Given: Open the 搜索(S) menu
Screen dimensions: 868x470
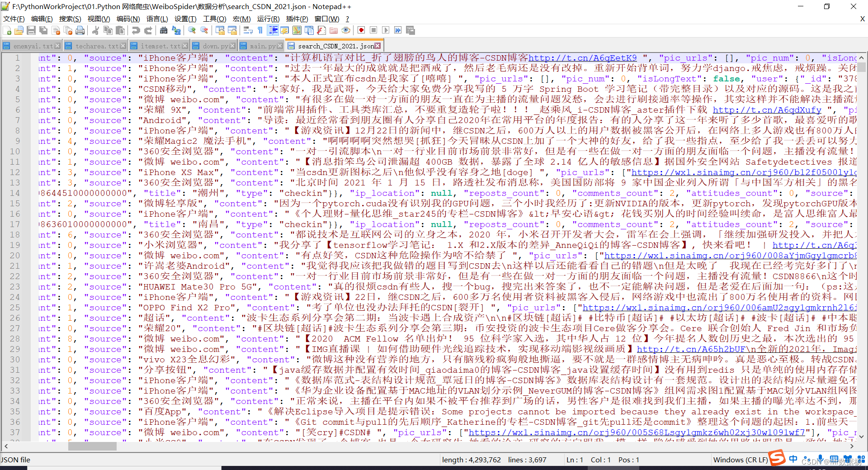Looking at the screenshot, I should (x=70, y=19).
